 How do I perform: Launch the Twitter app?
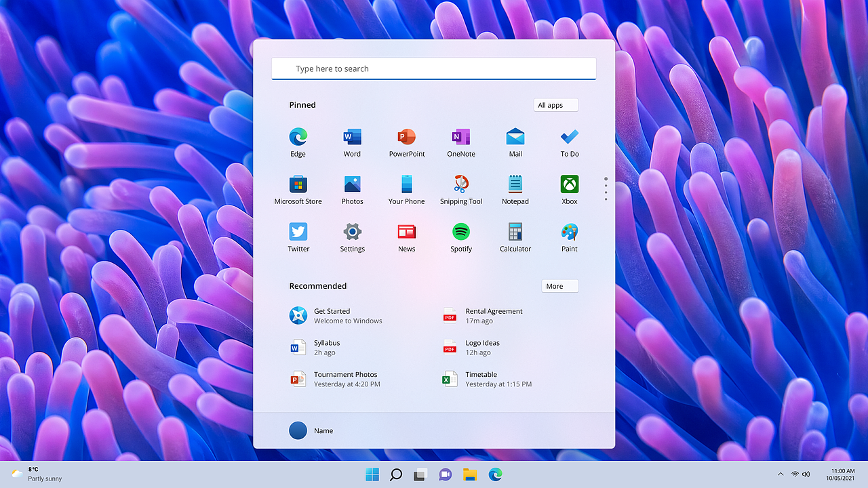coord(298,237)
